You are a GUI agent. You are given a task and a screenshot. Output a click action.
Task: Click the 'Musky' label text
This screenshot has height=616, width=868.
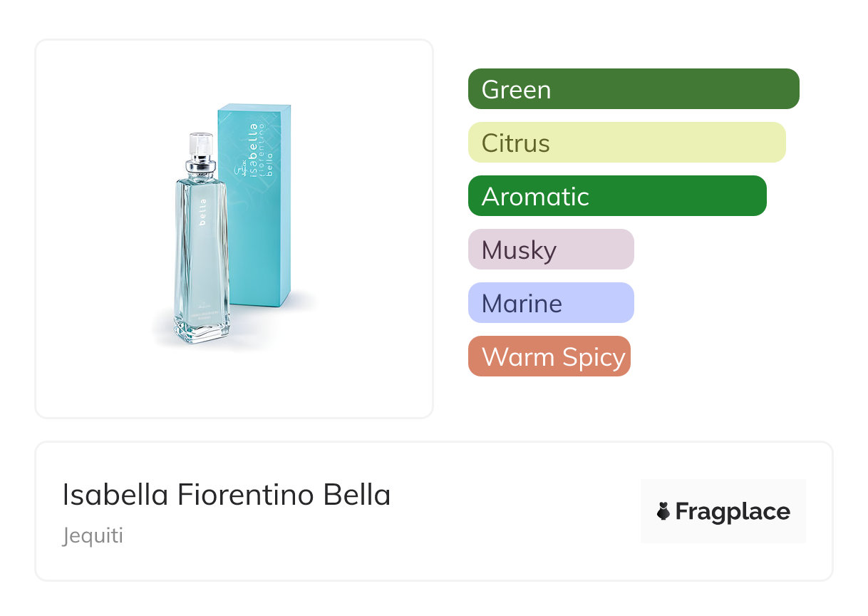click(519, 250)
